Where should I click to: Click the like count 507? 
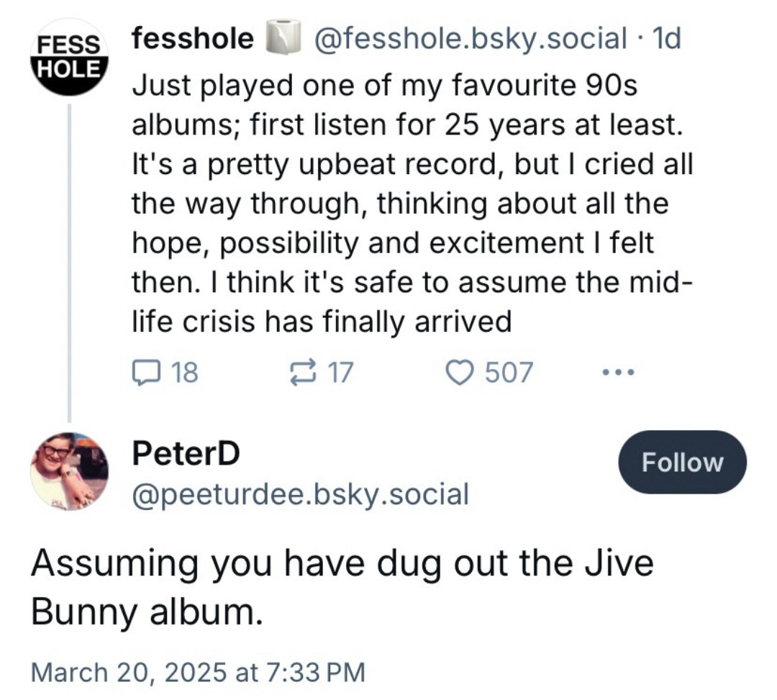(x=509, y=373)
